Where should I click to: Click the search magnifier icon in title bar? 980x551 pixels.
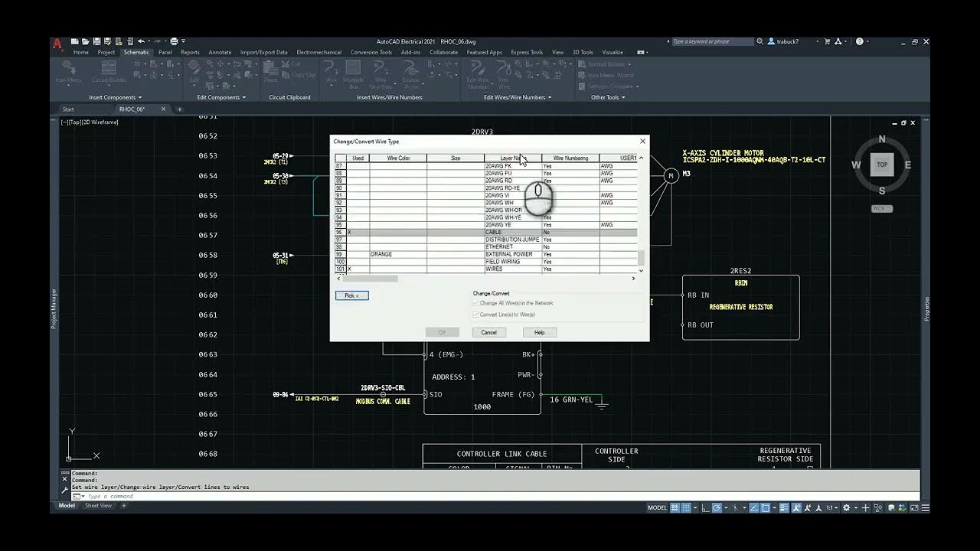(759, 41)
